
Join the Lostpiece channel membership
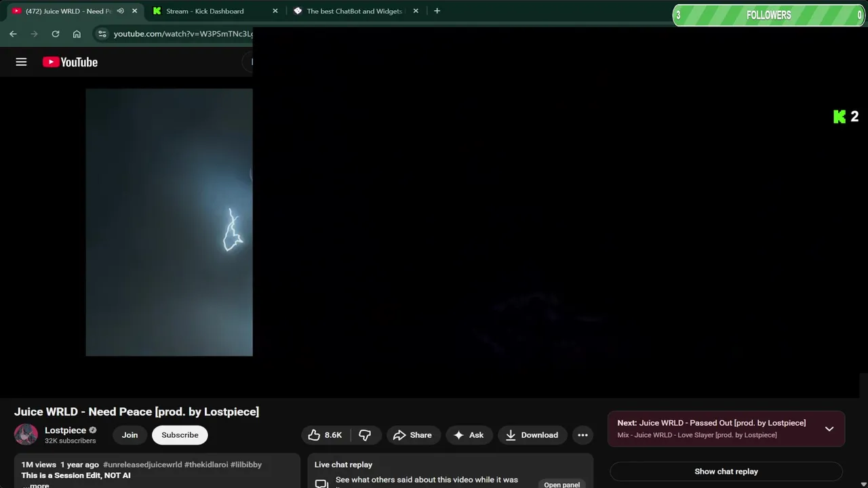click(130, 435)
